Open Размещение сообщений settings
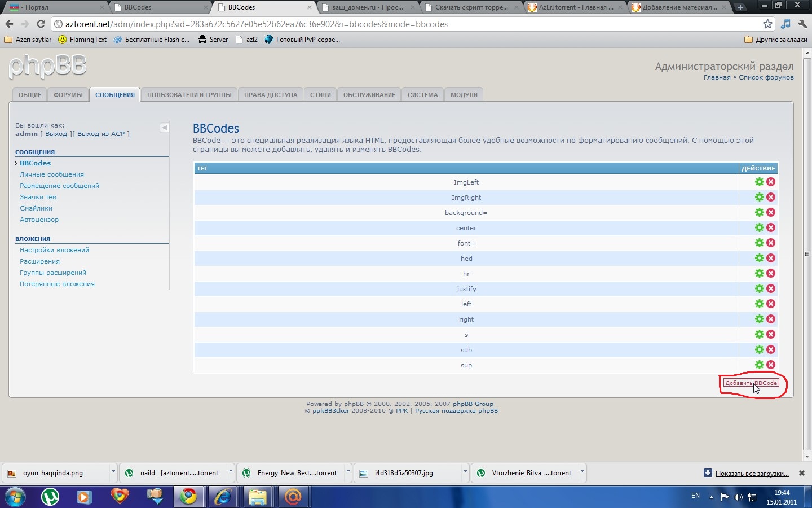Screen dimensions: 812x508 59,186
